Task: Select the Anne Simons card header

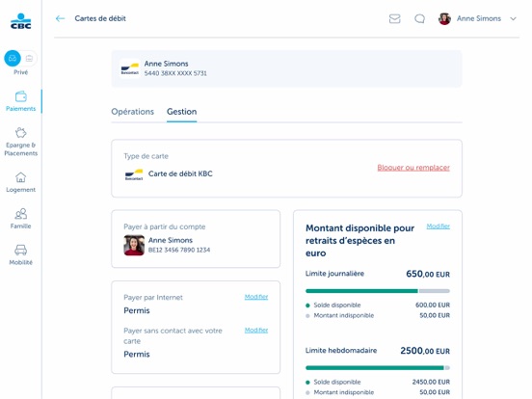Action: (286, 68)
